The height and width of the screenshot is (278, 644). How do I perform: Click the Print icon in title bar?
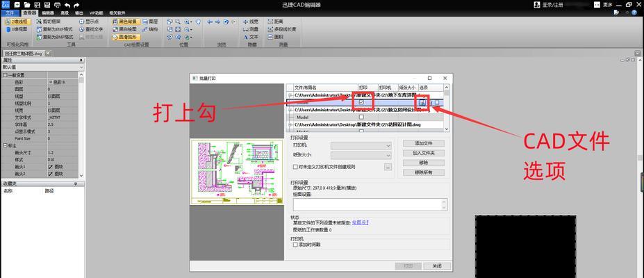coord(57,4)
